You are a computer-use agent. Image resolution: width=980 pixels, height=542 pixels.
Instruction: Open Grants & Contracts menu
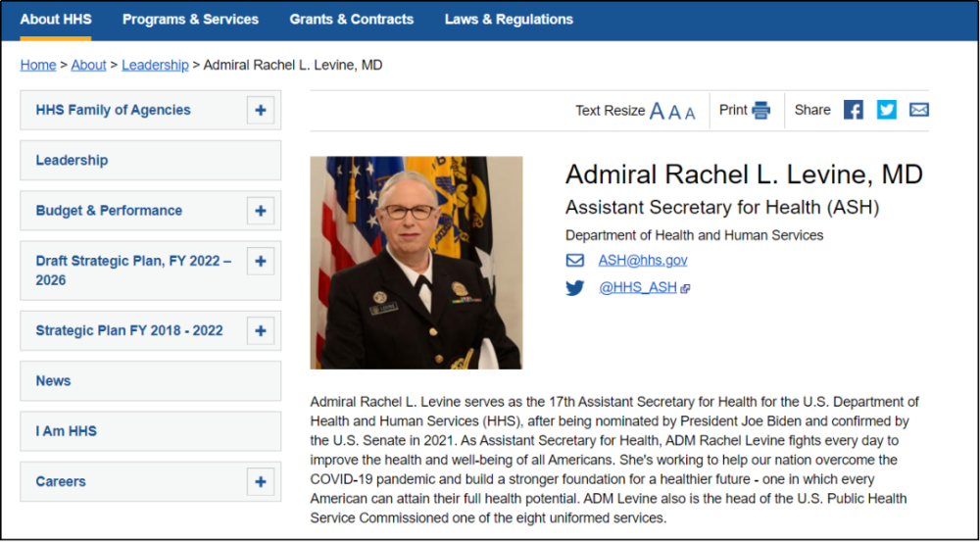351,20
